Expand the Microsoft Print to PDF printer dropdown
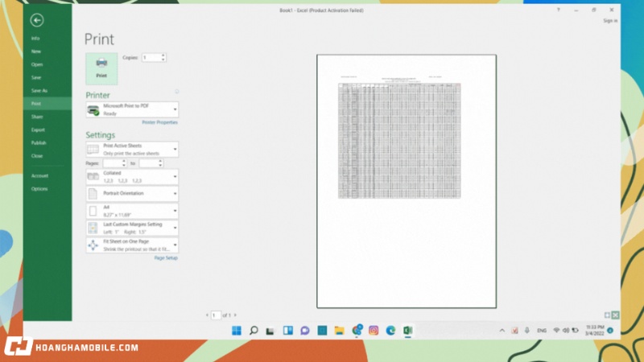Screen dimensions: 644x362 pos(132,109)
